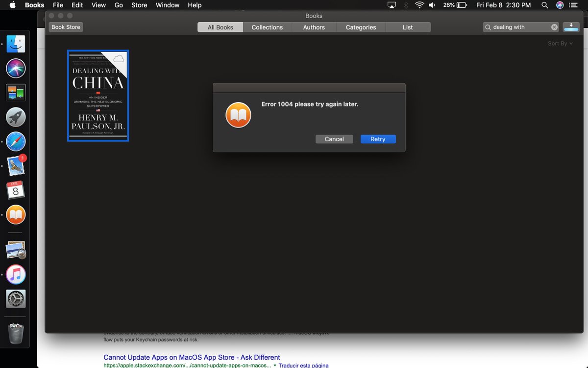Click the Retry button in error dialog
Screen dimensions: 588x368
378,139
